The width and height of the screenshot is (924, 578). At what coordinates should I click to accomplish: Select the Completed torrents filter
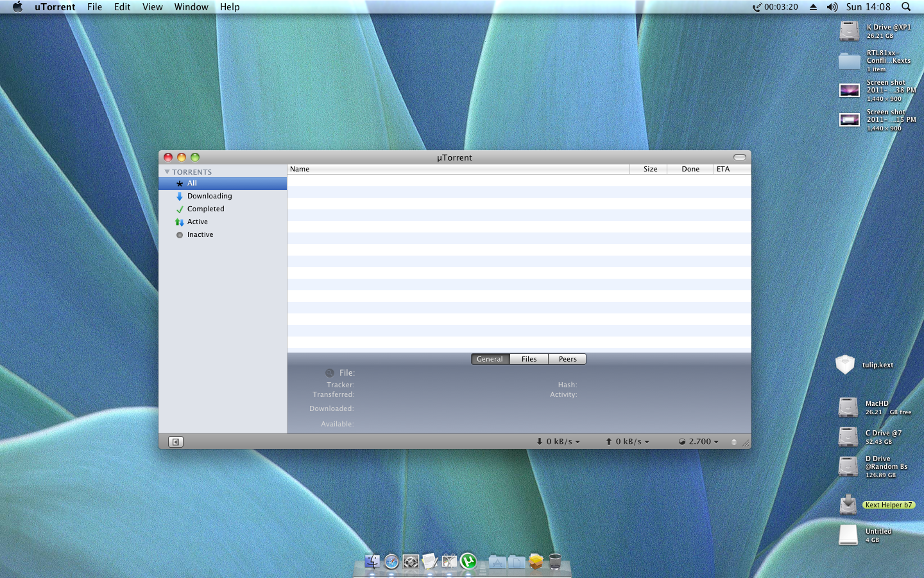tap(223, 209)
